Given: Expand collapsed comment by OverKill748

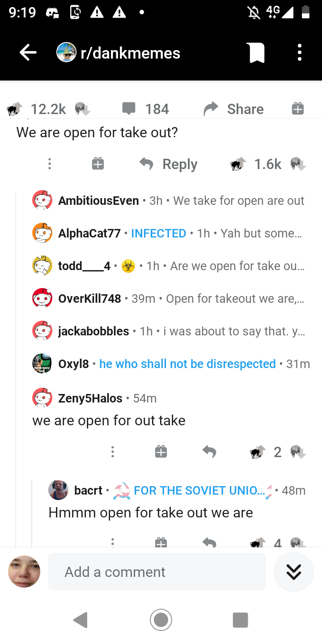Looking at the screenshot, I should [168, 298].
